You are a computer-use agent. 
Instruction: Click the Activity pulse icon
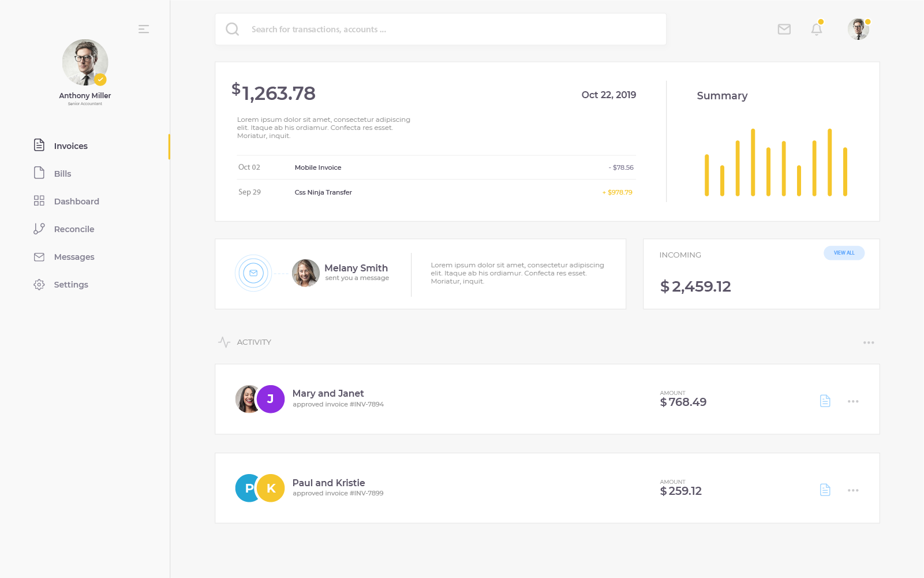224,342
